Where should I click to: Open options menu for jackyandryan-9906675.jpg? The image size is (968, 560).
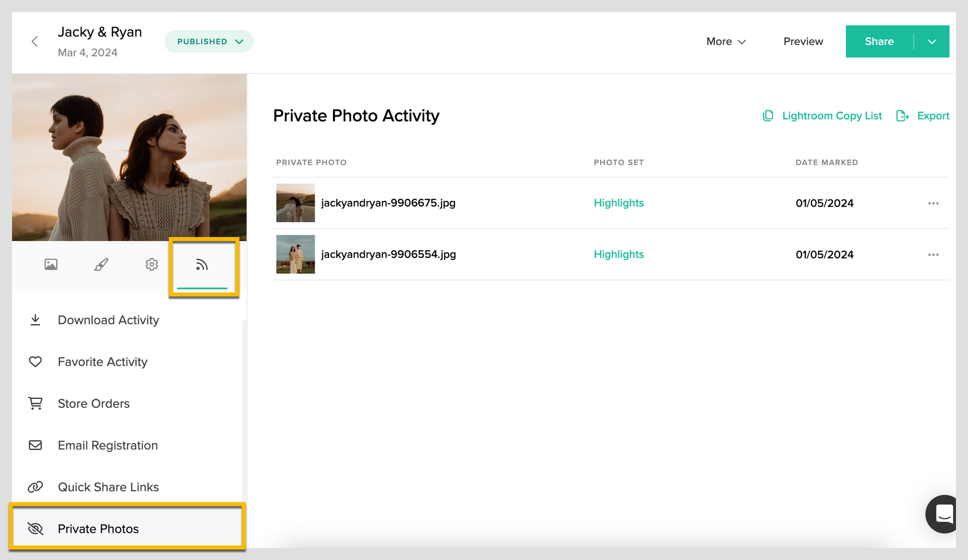pyautogui.click(x=933, y=203)
